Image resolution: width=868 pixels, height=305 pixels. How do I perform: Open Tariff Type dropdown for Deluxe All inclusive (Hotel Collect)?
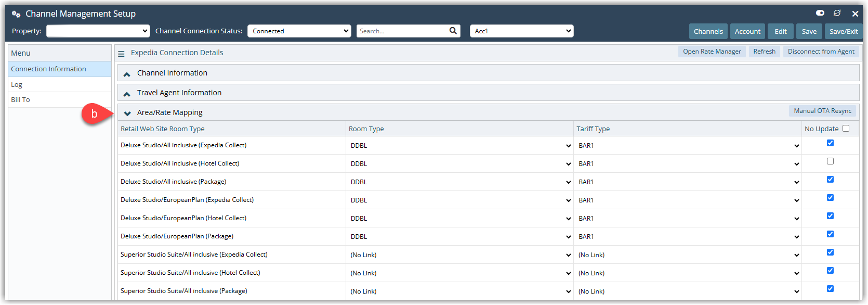click(689, 164)
